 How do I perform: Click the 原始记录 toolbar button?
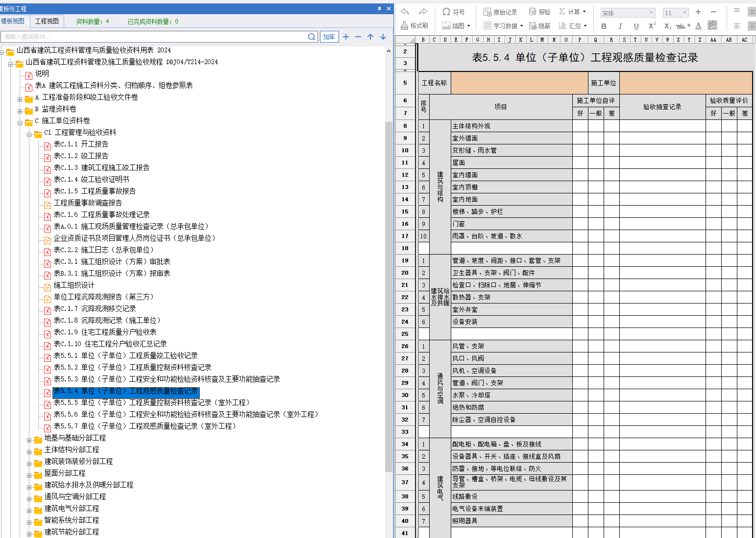point(500,12)
